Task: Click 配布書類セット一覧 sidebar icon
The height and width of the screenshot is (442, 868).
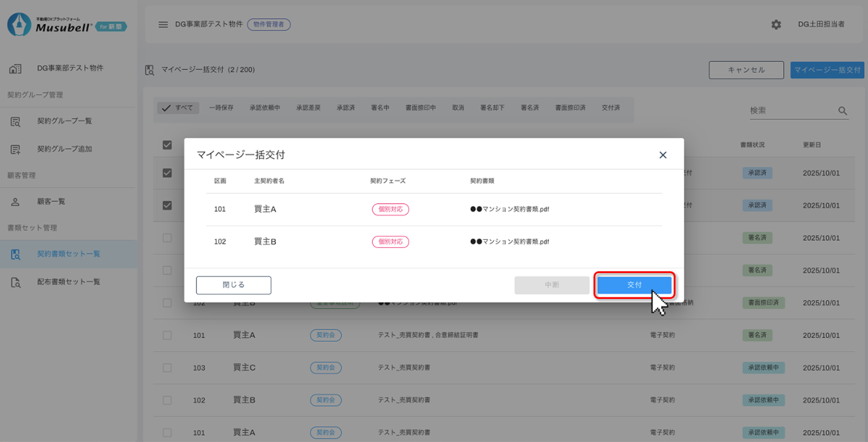Action: [x=15, y=282]
